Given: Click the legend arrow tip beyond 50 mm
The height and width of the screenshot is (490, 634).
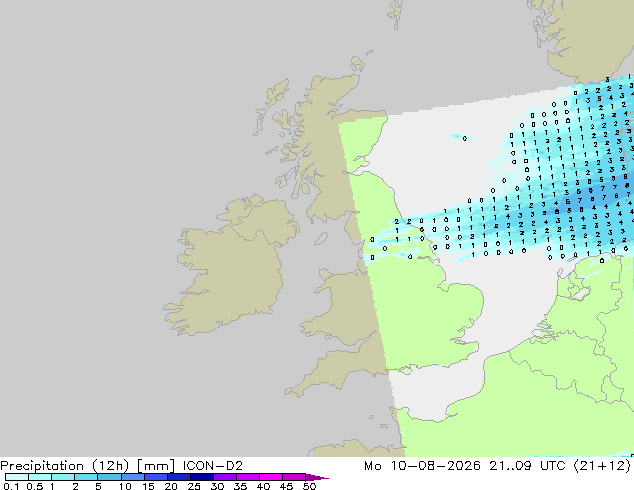Looking at the screenshot, I should (x=317, y=477).
